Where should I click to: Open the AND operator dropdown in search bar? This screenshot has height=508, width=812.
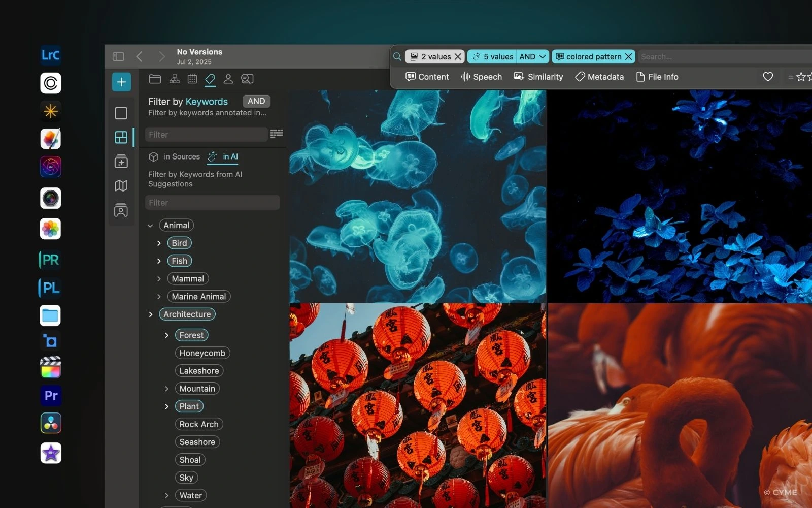click(x=532, y=56)
